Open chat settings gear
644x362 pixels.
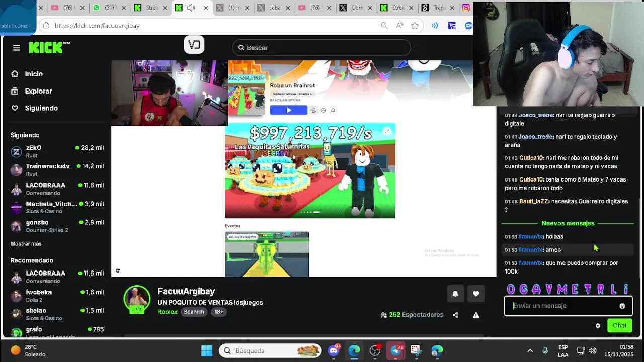pyautogui.click(x=598, y=326)
